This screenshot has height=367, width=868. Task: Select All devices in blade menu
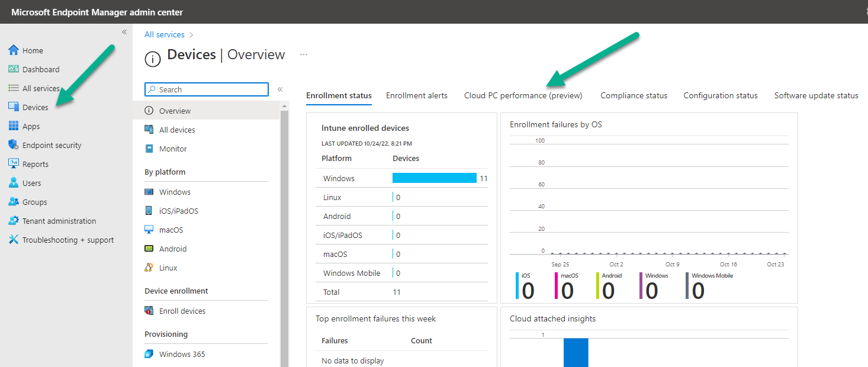[177, 130]
